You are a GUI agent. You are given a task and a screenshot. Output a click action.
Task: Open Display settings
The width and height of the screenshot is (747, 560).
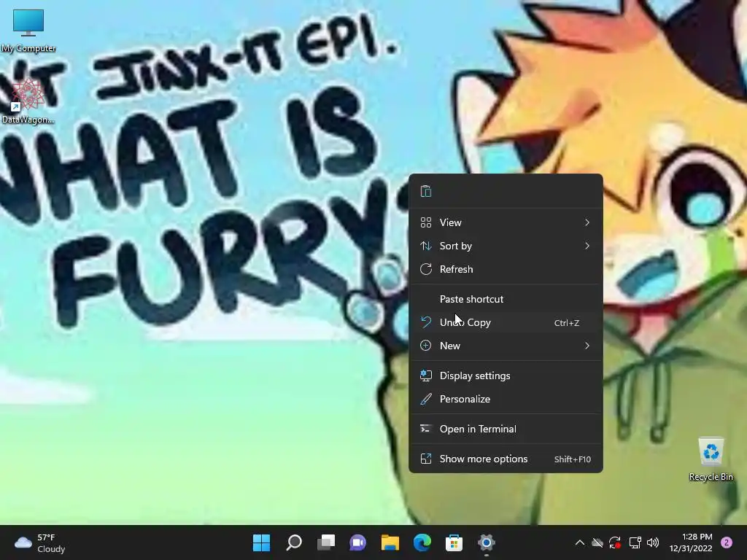point(506,376)
